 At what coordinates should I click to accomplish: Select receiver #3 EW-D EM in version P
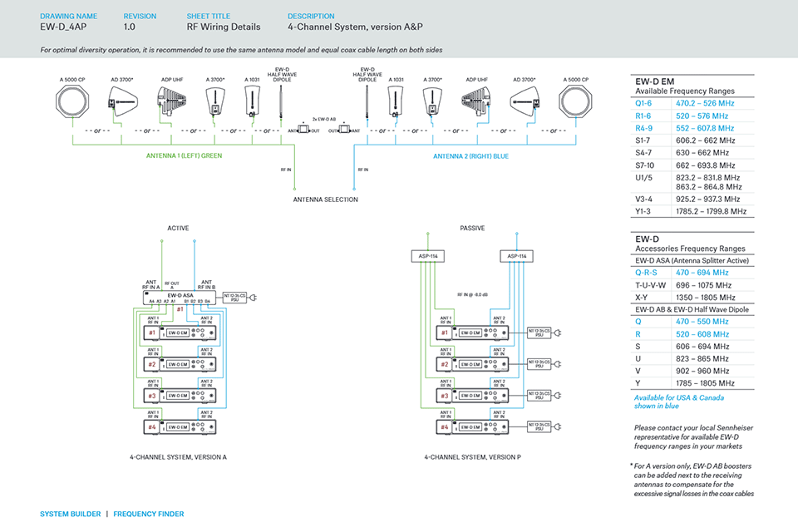(472, 396)
